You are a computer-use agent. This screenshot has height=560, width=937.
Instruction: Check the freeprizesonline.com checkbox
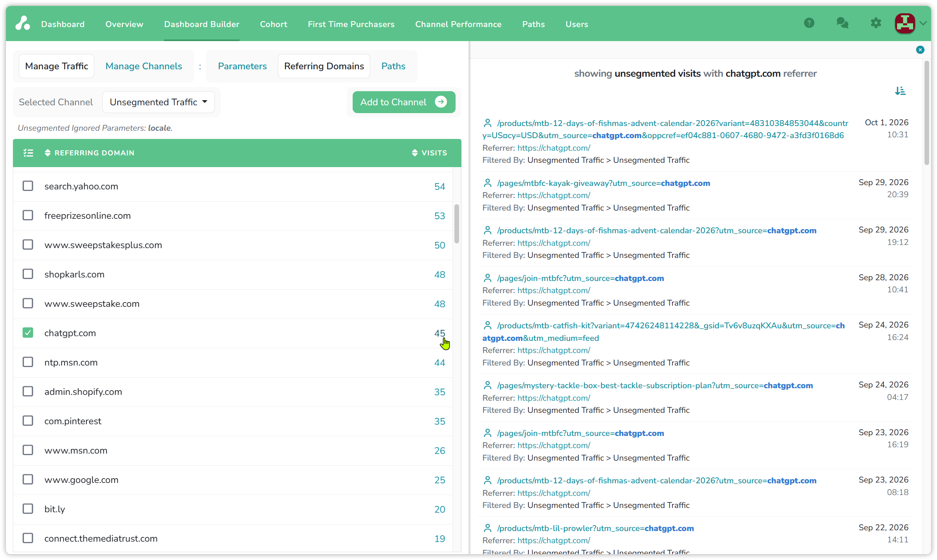pos(28,215)
